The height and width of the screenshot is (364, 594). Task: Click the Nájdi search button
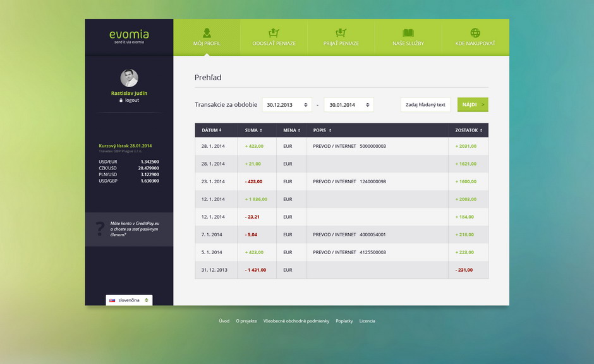473,105
